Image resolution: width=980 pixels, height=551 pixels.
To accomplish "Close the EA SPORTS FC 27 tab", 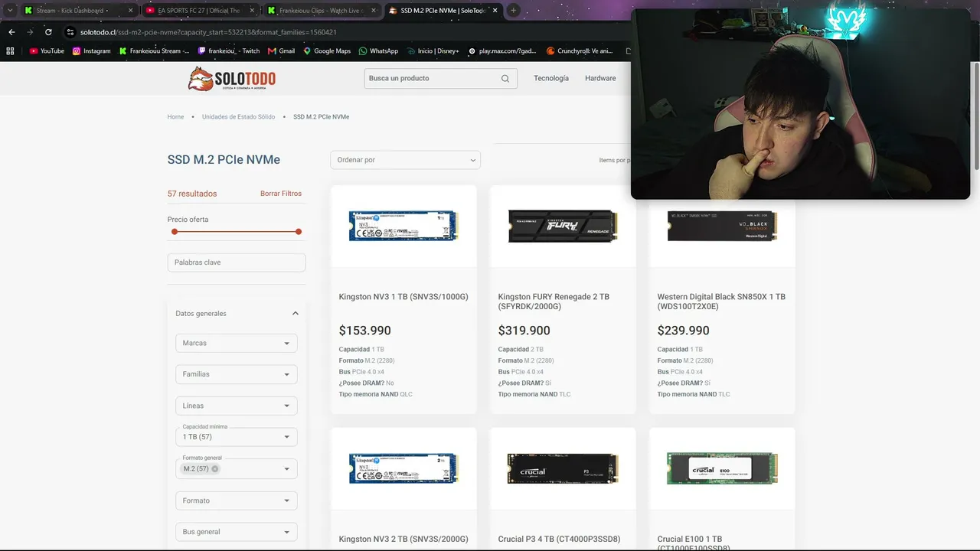I will [252, 11].
